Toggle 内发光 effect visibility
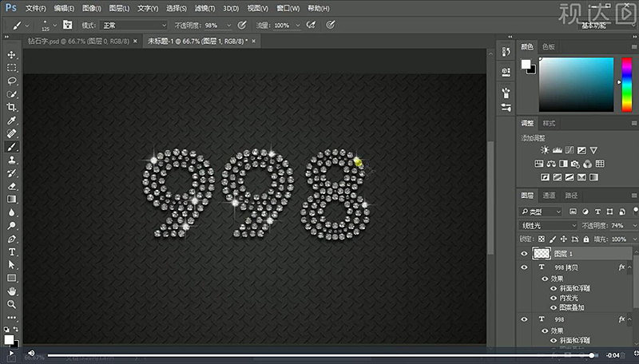 (554, 298)
